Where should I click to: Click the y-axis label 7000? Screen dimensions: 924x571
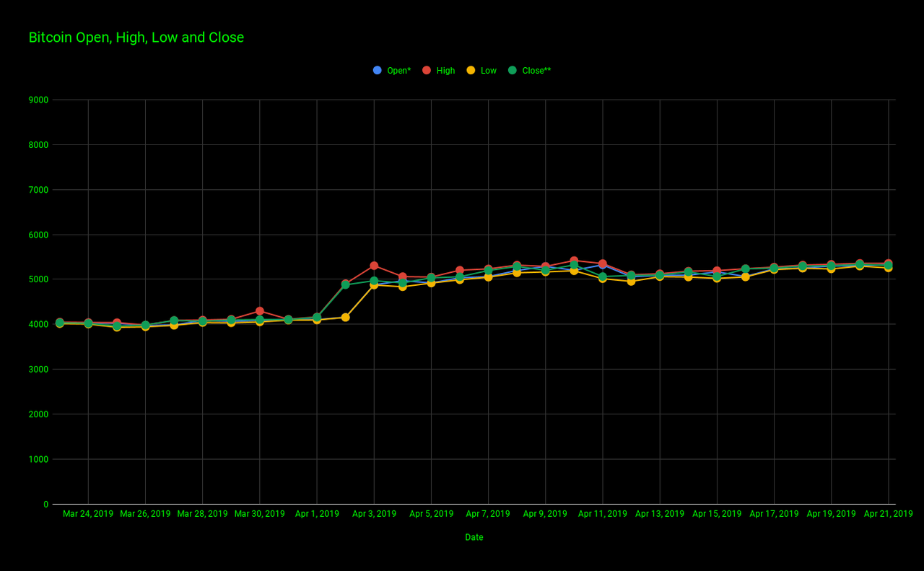tap(40, 190)
